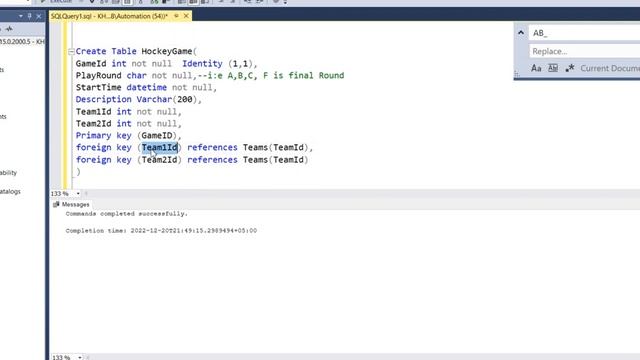Click the 'Identity' keyword in GameId line
The image size is (640, 360).
[x=202, y=64]
